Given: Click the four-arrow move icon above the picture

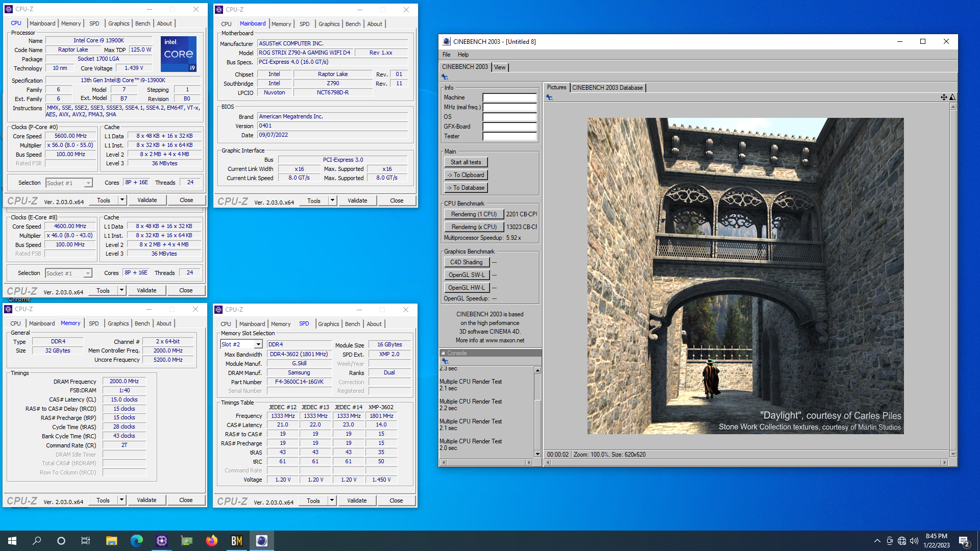Looking at the screenshot, I should click(x=944, y=97).
